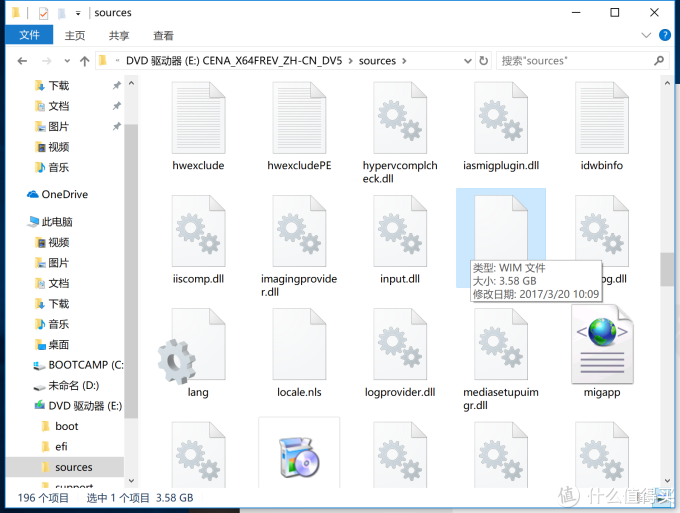Click navigation pane scroll down arrow
This screenshot has width=680, height=513.
click(131, 480)
